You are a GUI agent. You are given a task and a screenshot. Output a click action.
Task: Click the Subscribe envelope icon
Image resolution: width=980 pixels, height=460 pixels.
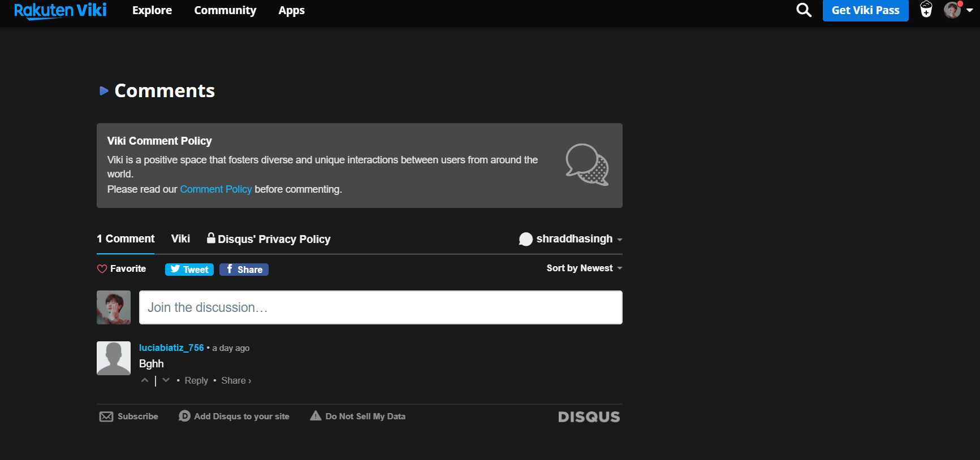(x=106, y=416)
